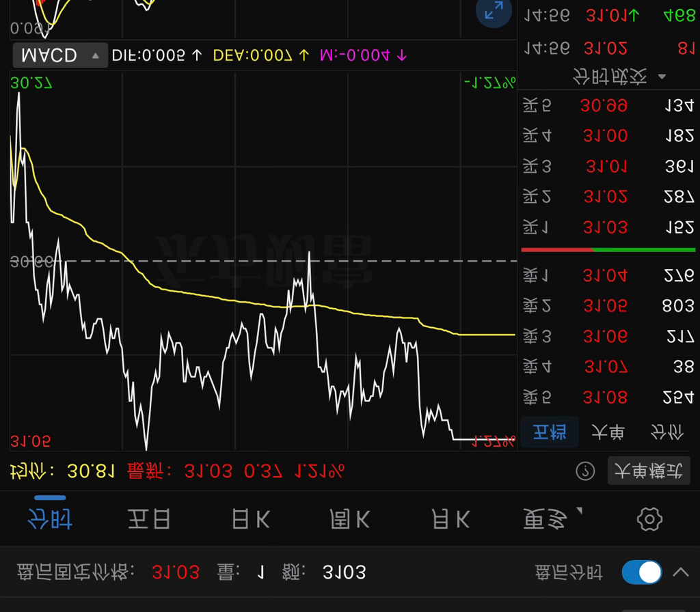Viewport: 700px width, 612px height.
Task: Open the 龙虎大单 button
Action: [649, 471]
